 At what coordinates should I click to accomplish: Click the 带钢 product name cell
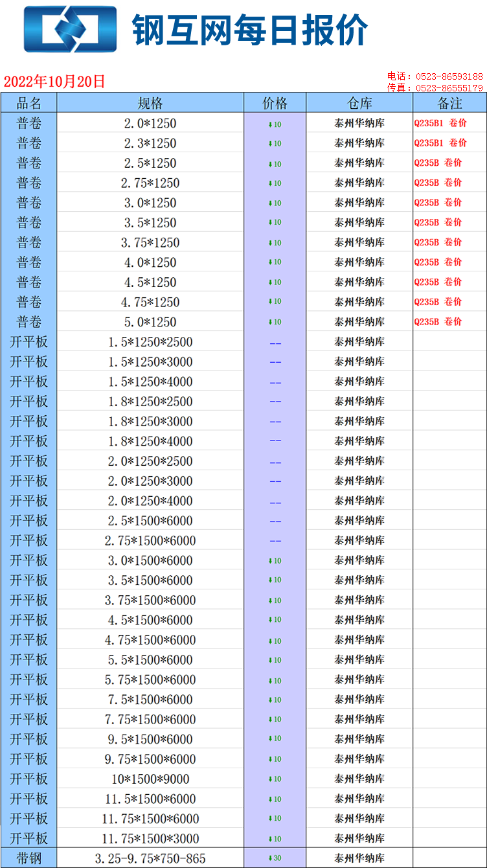click(x=29, y=858)
